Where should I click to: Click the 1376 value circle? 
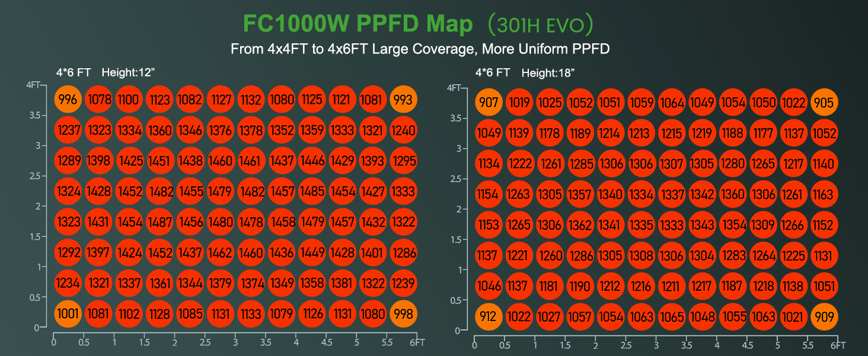point(221,130)
